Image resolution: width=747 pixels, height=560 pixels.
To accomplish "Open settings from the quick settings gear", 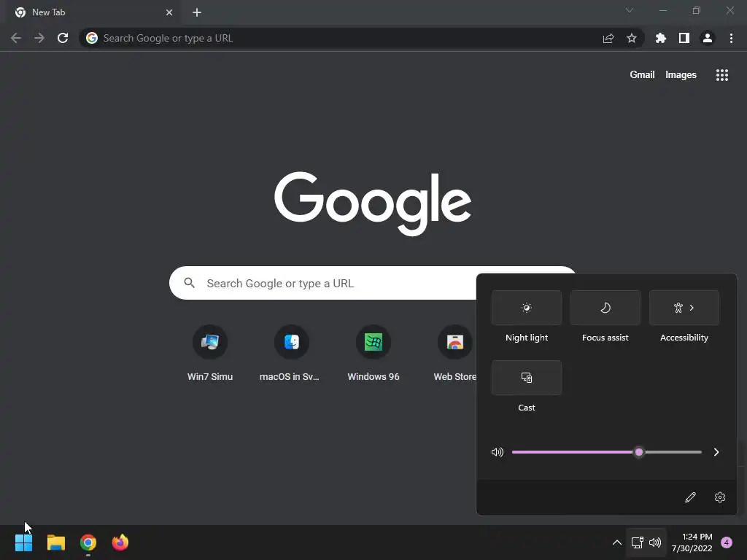I will [x=720, y=497].
